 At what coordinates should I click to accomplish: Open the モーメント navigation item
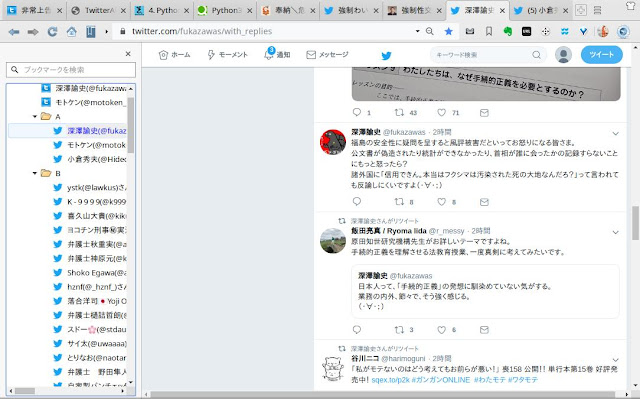[227, 55]
